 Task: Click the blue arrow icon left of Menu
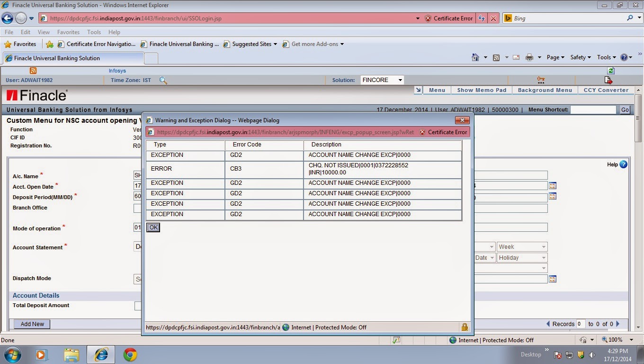point(418,90)
